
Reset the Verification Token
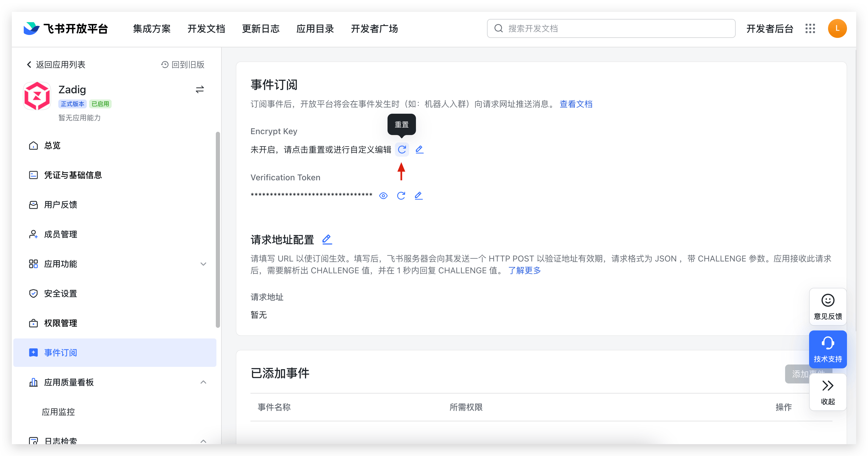(401, 196)
